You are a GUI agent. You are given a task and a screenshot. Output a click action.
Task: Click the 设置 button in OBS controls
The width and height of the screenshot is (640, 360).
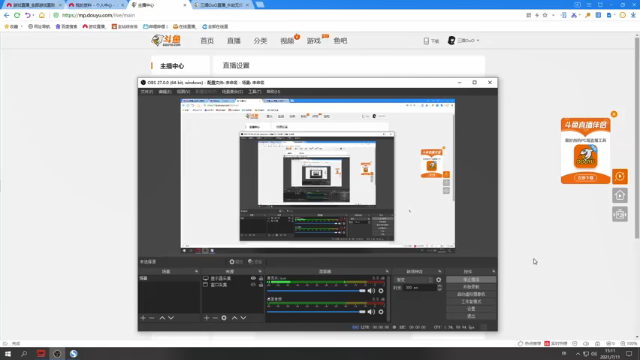471,309
